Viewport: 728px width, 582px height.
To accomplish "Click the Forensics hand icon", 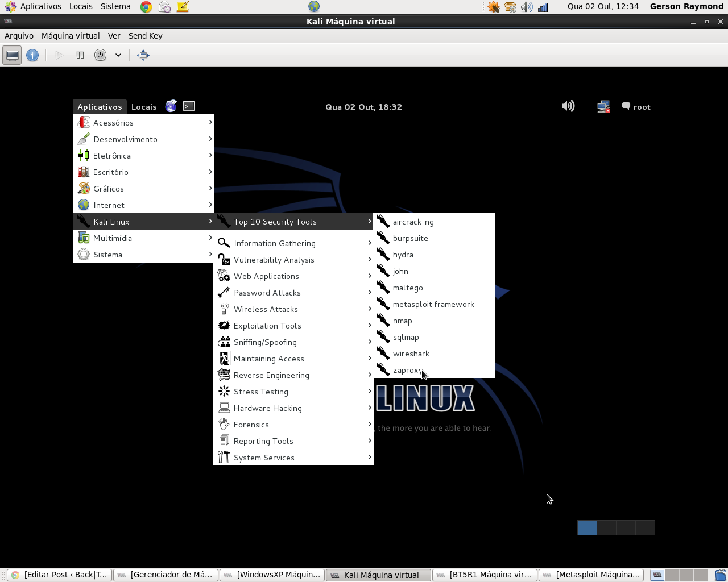I will tap(224, 425).
